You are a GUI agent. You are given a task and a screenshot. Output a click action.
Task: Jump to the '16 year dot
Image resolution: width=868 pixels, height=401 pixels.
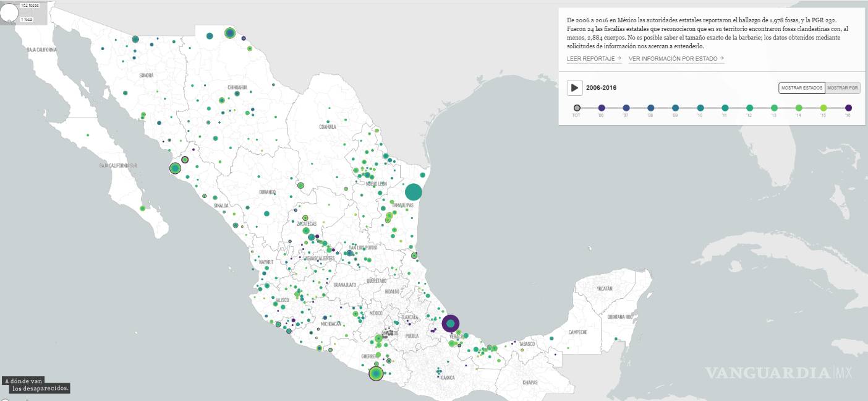pyautogui.click(x=848, y=108)
